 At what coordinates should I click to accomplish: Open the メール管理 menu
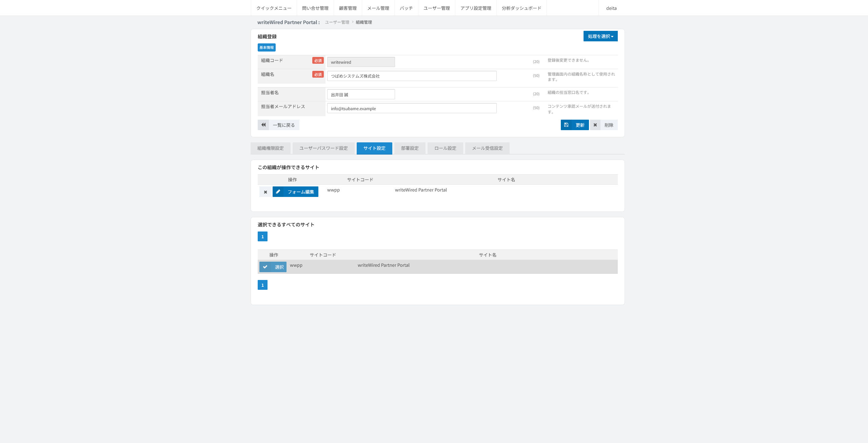(x=378, y=8)
